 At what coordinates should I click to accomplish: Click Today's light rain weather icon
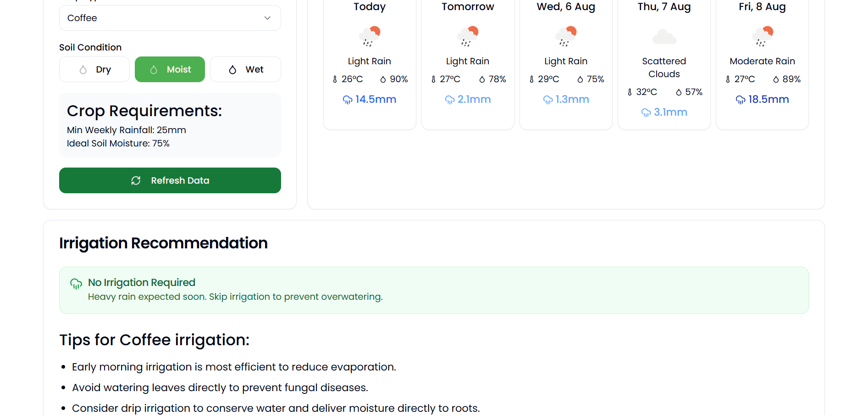tap(370, 36)
